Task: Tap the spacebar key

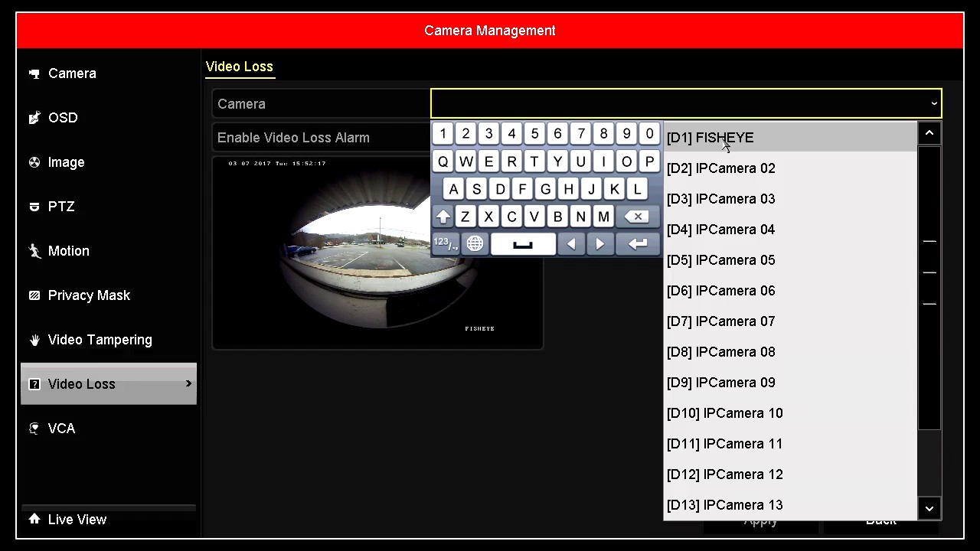Action: point(523,244)
